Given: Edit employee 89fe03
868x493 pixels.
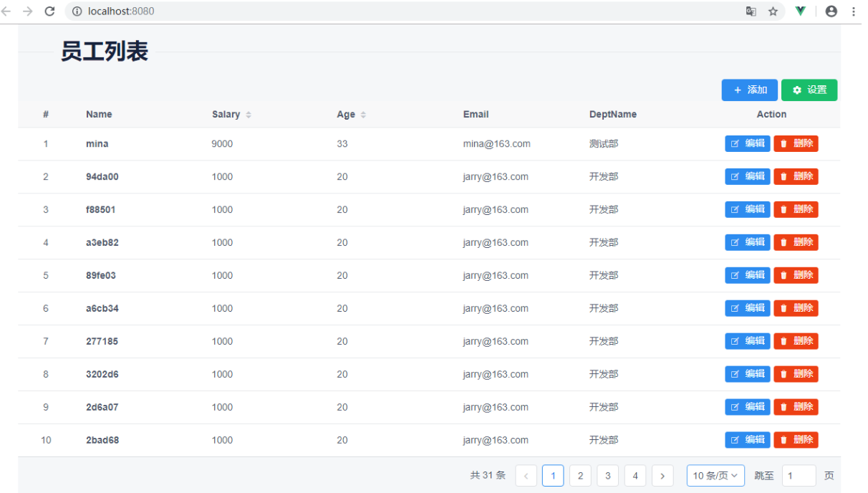Looking at the screenshot, I should coord(748,275).
